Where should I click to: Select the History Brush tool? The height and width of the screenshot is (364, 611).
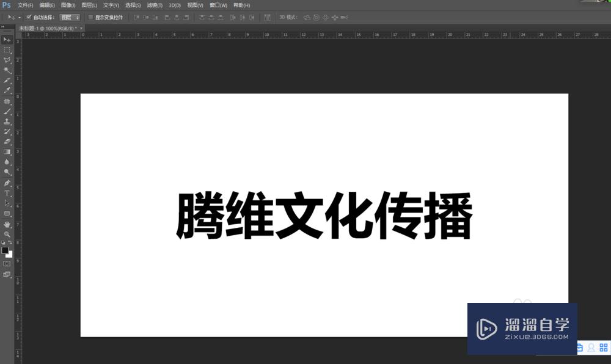(x=7, y=131)
